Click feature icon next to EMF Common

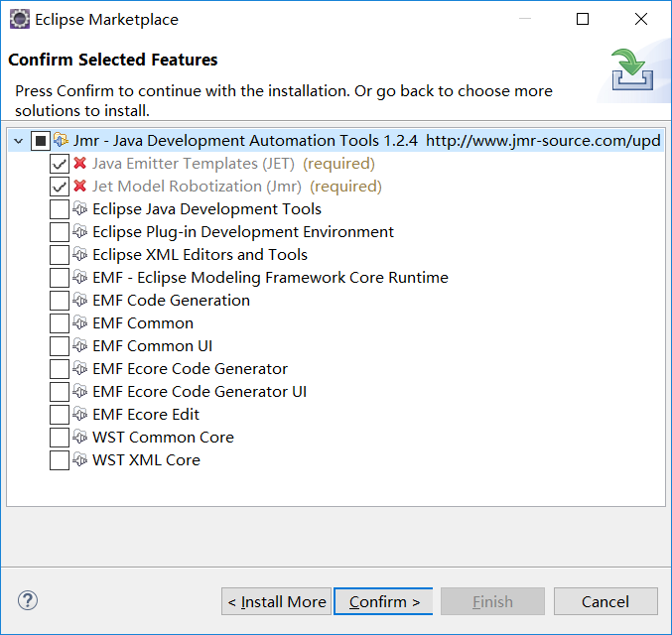(79, 322)
